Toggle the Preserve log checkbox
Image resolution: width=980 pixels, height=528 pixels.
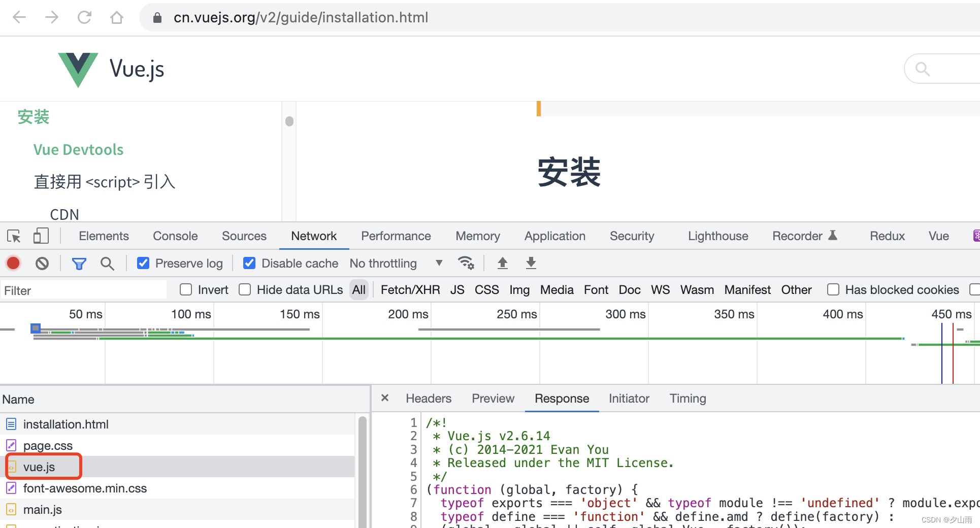(143, 263)
